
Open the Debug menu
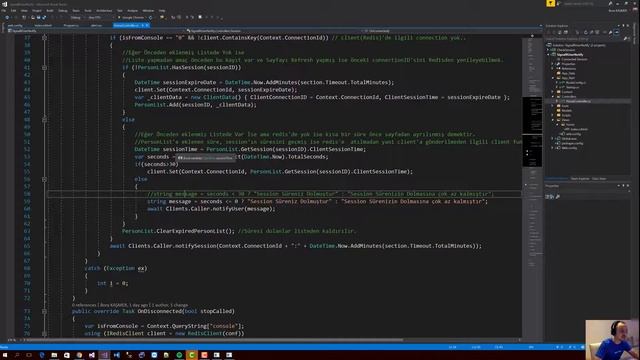62,10
